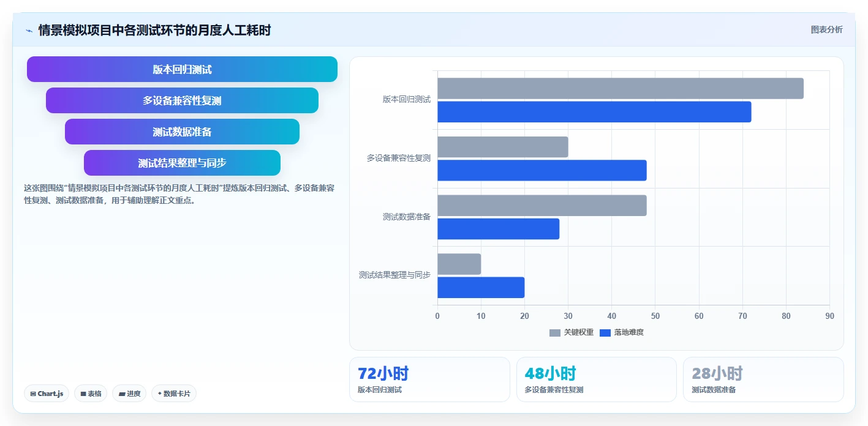This screenshot has height=426, width=868.
Task: Open the 28小时 测试数据准备 data card
Action: pyautogui.click(x=763, y=379)
